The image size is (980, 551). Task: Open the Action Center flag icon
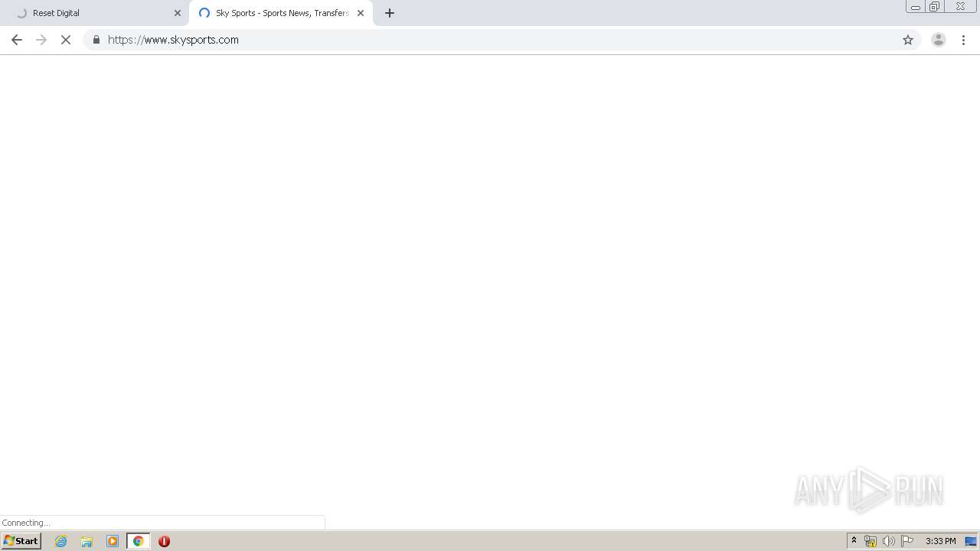(907, 541)
